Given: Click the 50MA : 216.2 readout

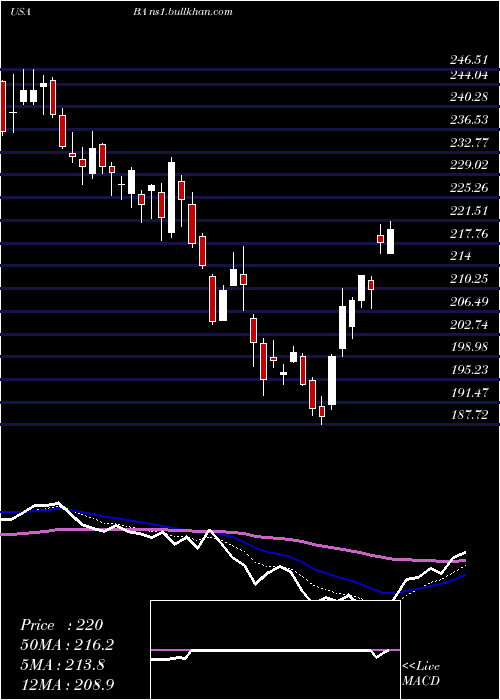Looking at the screenshot, I should pos(67,645).
